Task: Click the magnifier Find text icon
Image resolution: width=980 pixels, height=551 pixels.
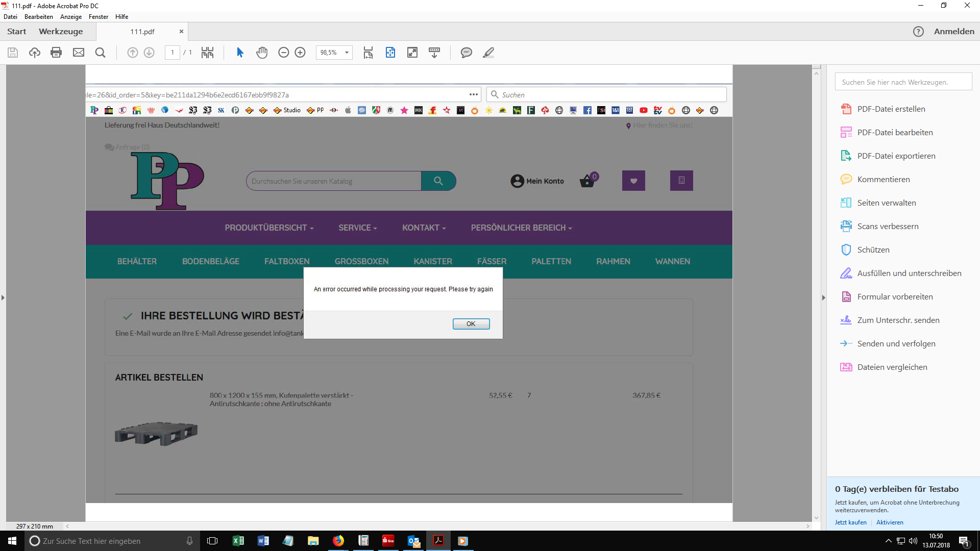Action: point(101,53)
